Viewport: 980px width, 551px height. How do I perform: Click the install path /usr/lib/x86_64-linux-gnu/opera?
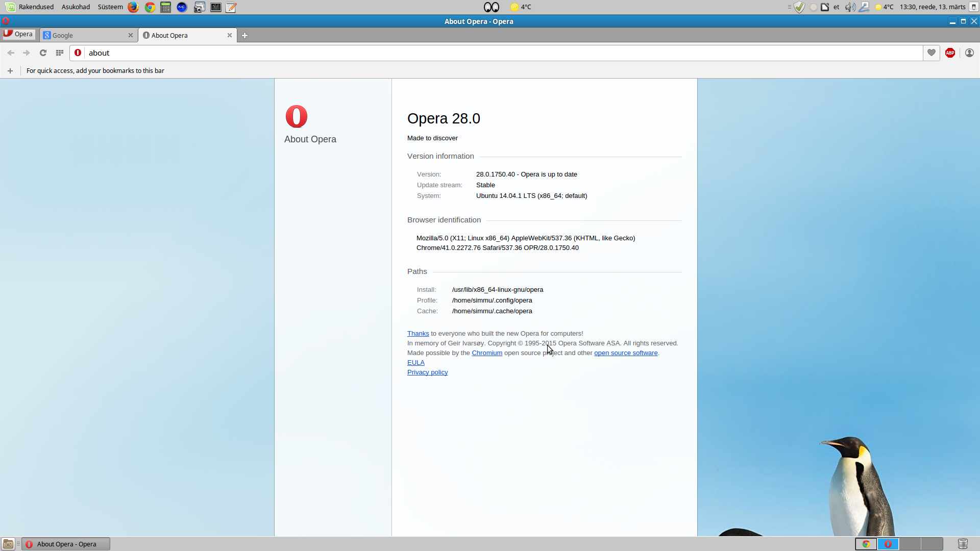tap(498, 290)
